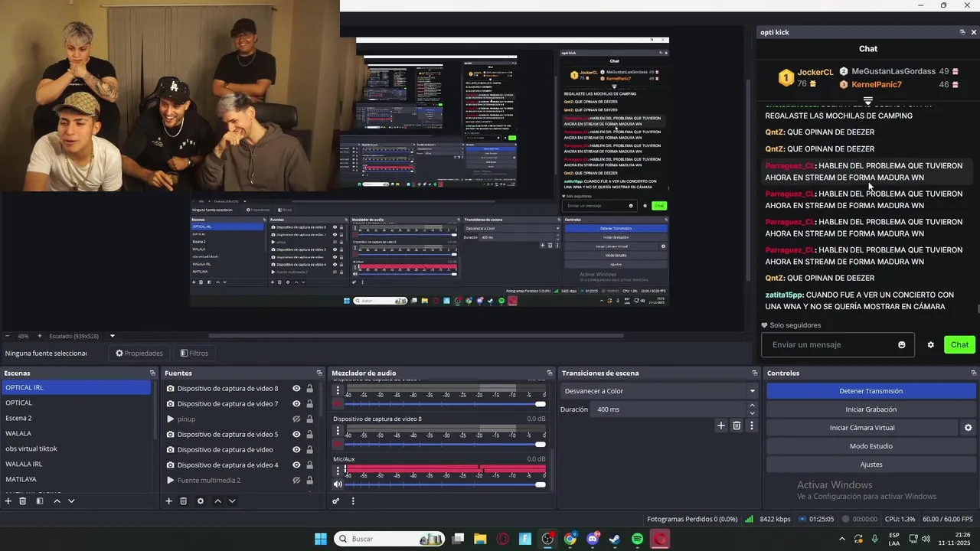Open video 8 audio channel options dots
Viewport: 980px width, 551px height.
pos(338,430)
